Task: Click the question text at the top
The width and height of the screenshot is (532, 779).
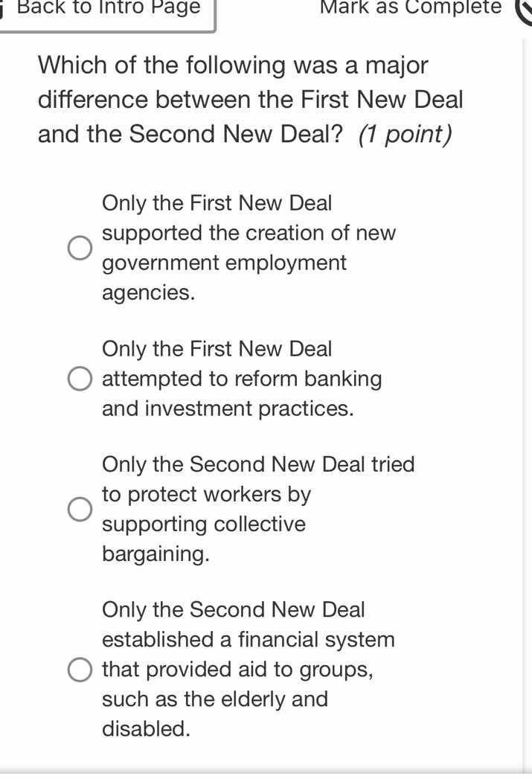Action: pyautogui.click(x=251, y=99)
